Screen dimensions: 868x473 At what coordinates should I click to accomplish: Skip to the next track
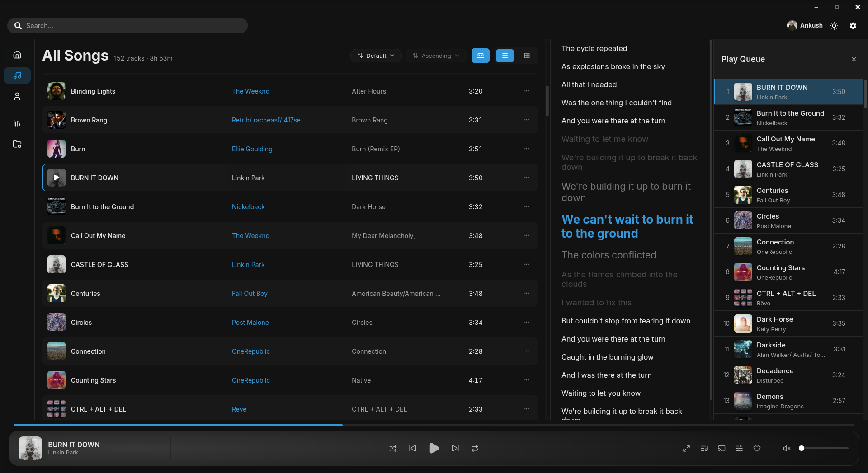455,448
